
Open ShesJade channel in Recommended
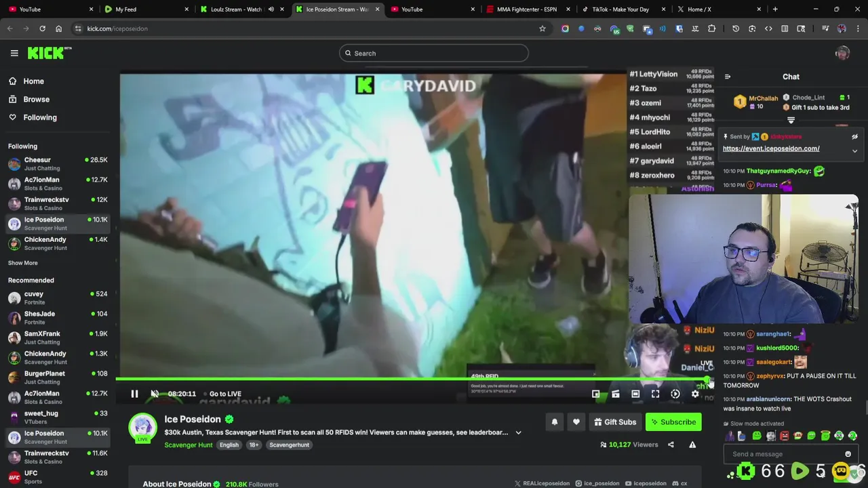58,318
